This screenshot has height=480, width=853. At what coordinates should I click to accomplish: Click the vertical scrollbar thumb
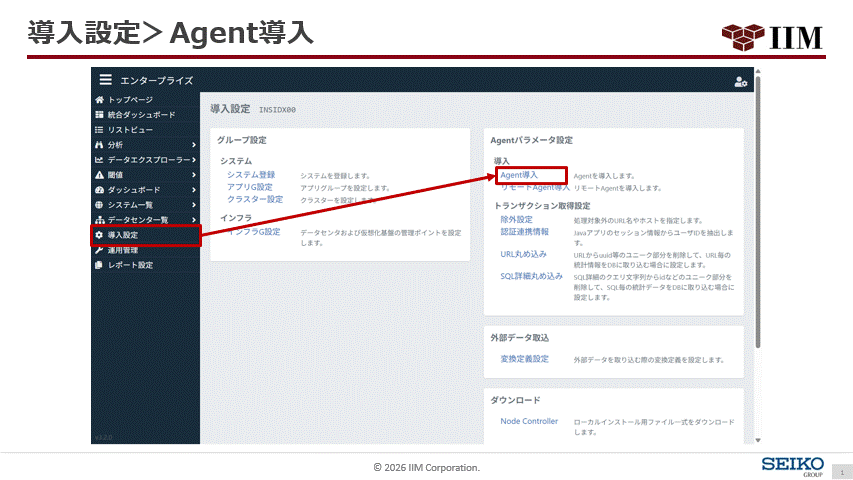[758, 212]
